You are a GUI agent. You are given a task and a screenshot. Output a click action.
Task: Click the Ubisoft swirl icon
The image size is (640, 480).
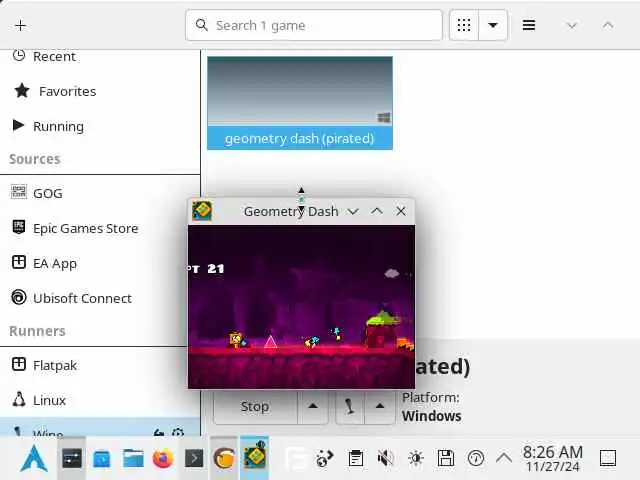pos(19,297)
